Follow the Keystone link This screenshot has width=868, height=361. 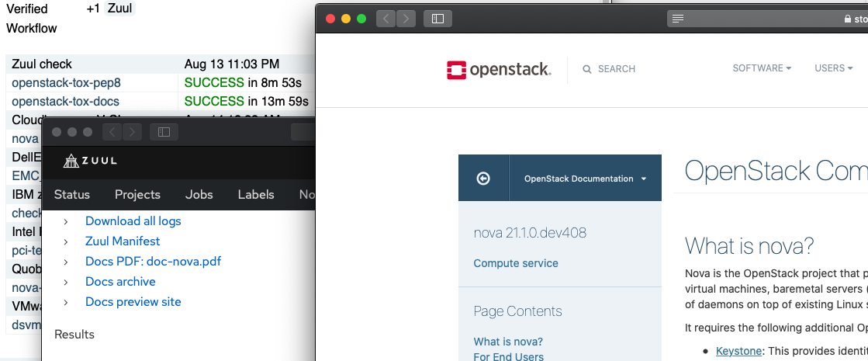click(737, 351)
